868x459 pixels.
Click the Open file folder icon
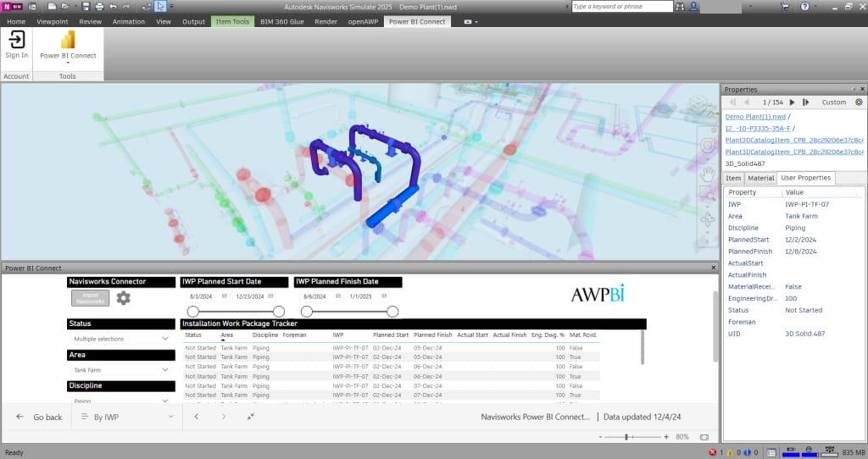pyautogui.click(x=66, y=7)
